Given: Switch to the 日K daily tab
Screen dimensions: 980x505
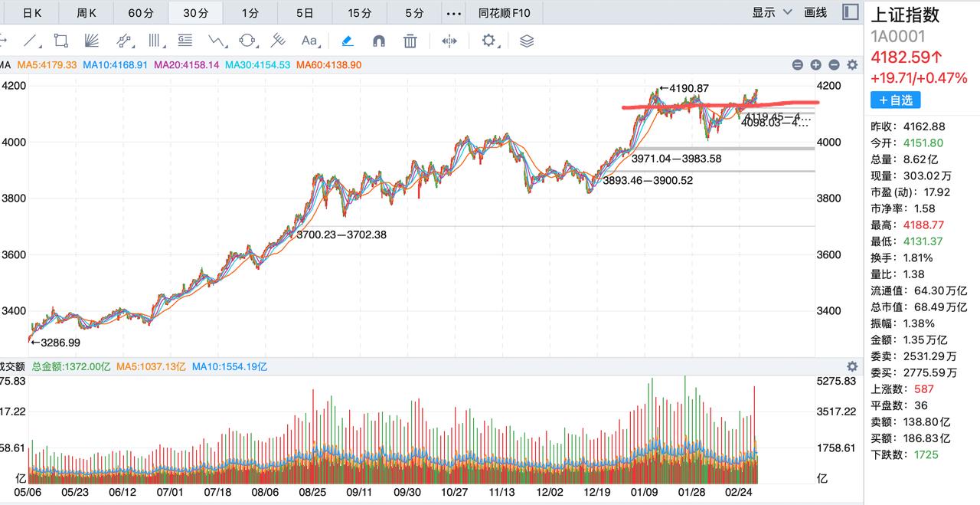Looking at the screenshot, I should click(32, 12).
